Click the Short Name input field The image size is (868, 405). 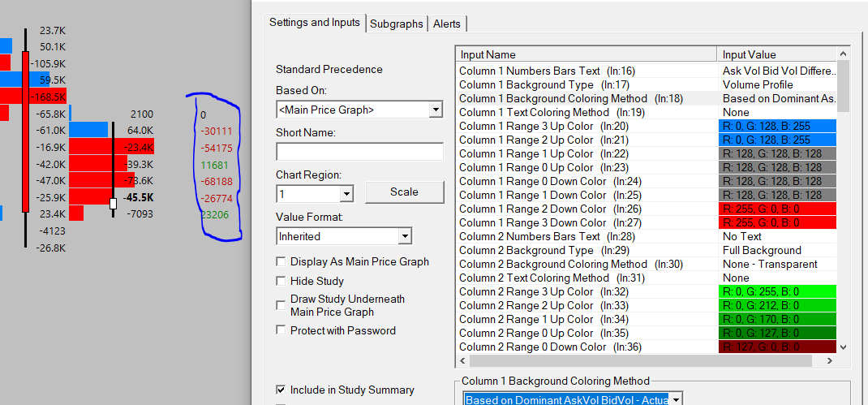[x=359, y=152]
